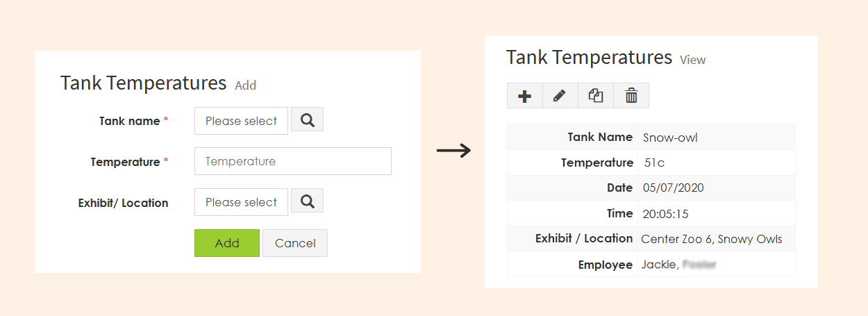This screenshot has width=868, height=316.
Task: Click the Cancel button
Action: click(295, 243)
